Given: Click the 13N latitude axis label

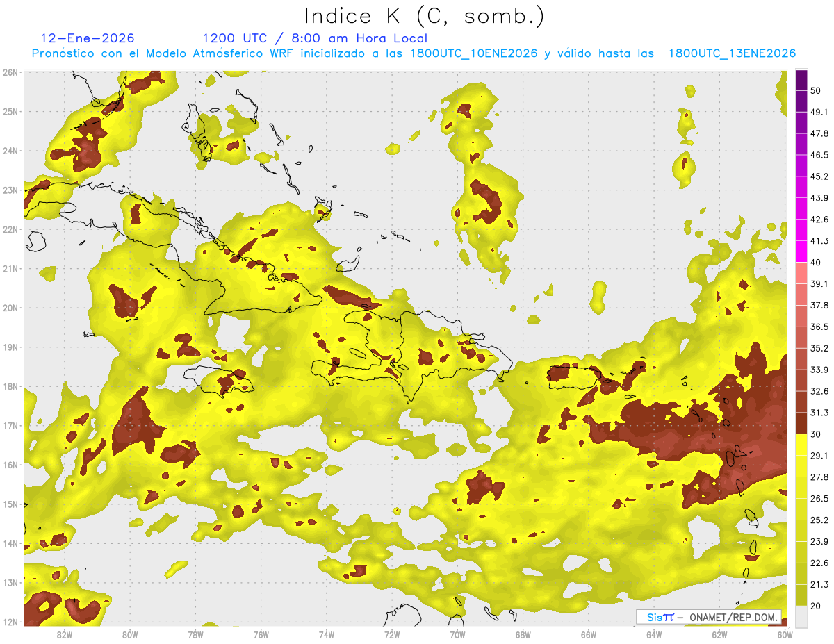Looking at the screenshot, I should click(x=10, y=582).
